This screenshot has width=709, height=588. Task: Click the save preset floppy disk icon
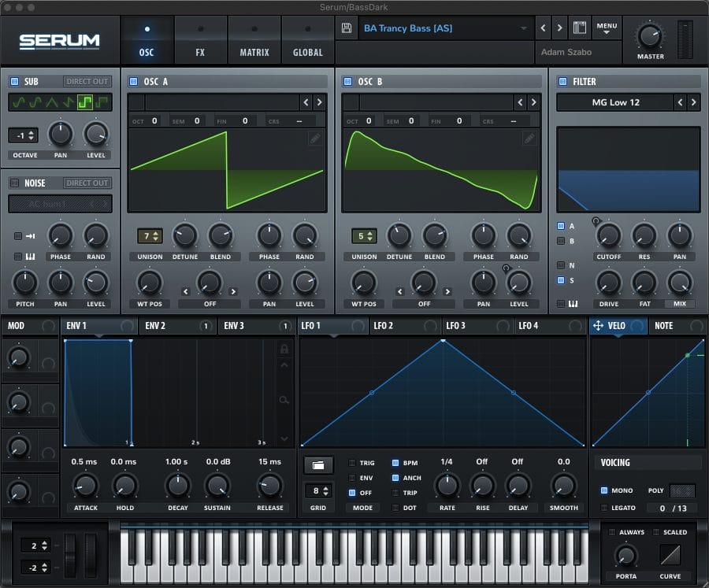pos(347,28)
